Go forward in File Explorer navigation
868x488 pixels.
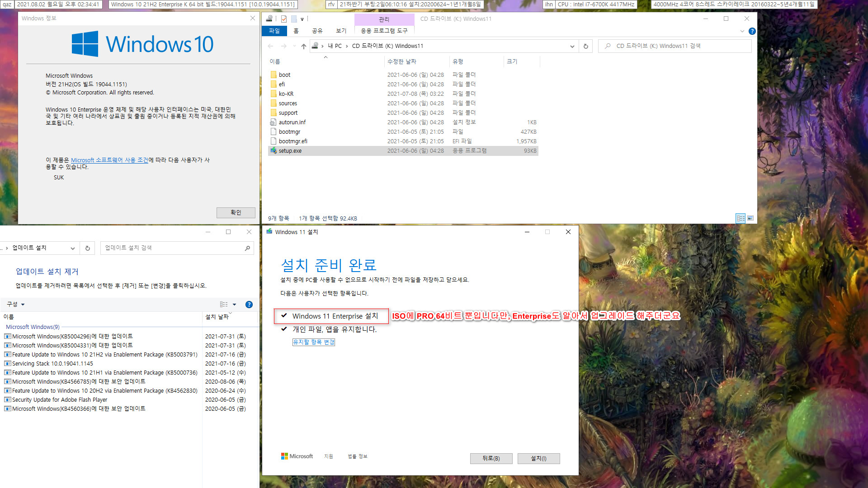pos(284,46)
